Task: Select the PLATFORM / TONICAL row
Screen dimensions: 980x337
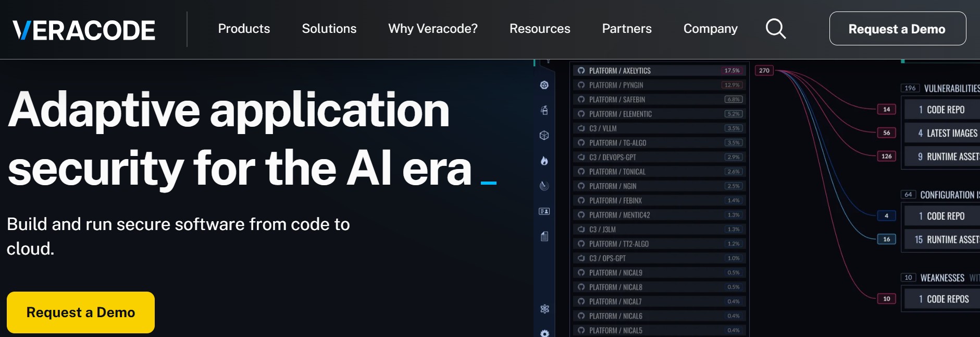Action: tap(660, 172)
